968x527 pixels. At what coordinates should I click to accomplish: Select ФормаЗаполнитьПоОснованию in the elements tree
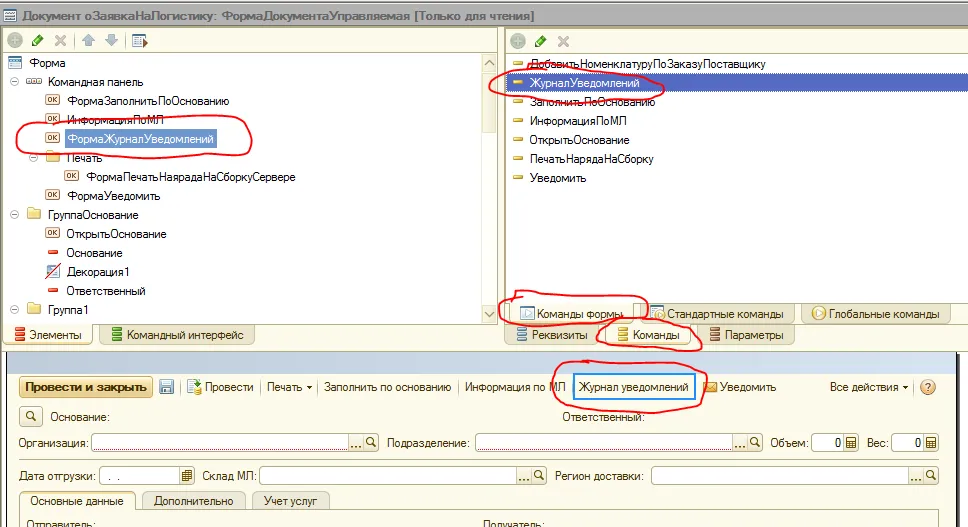pyautogui.click(x=148, y=101)
